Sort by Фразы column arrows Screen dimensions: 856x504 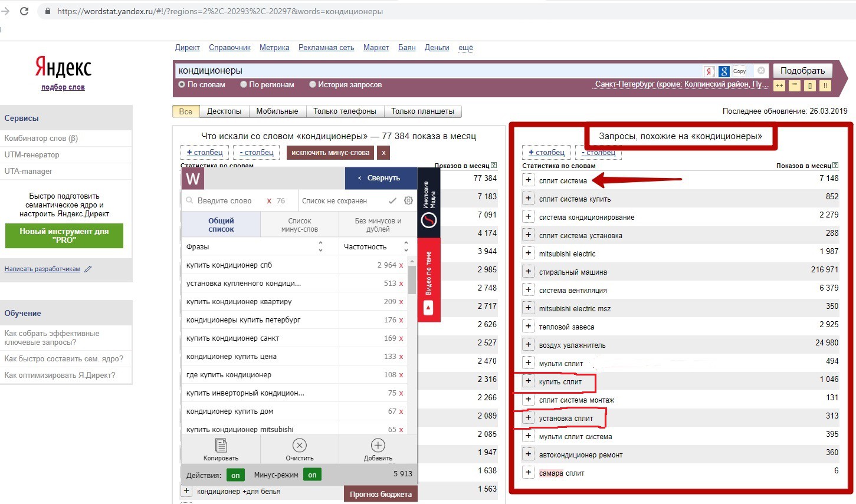320,246
